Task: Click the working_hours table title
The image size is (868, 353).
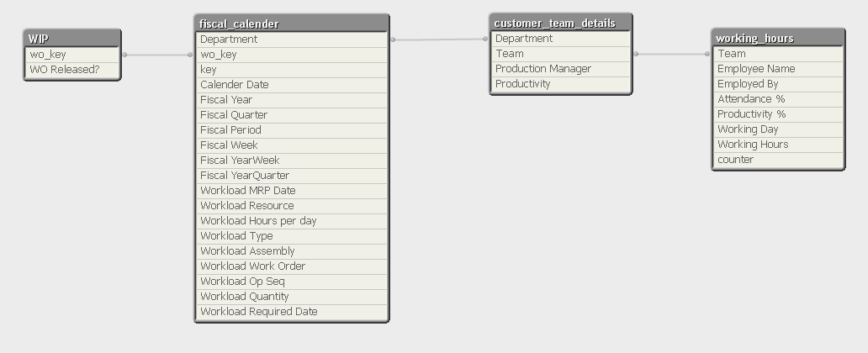Action: tap(777, 38)
